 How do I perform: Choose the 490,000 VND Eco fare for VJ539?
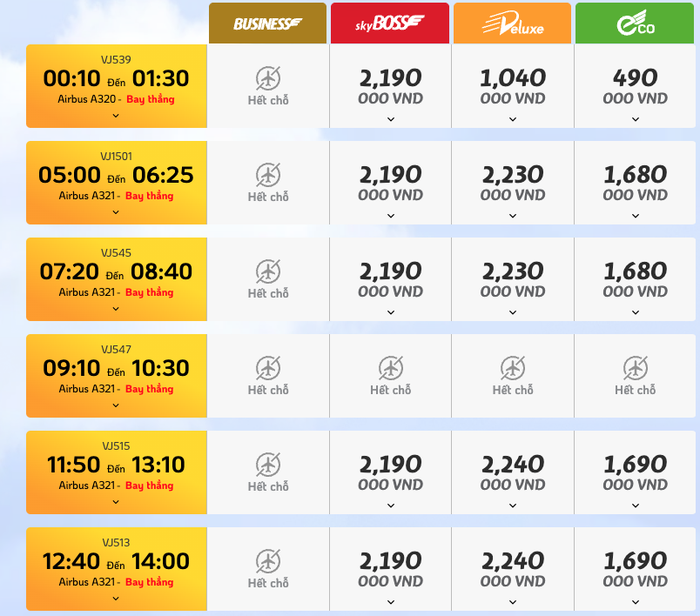tap(635, 86)
